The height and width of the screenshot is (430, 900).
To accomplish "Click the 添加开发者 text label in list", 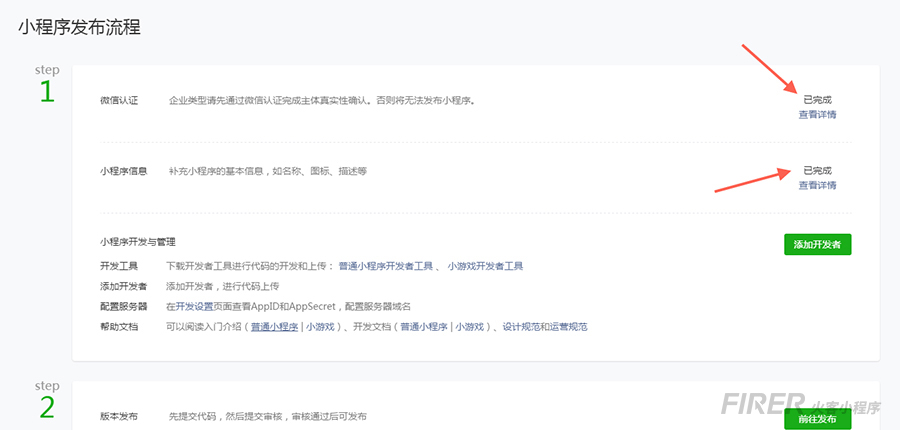I will coord(123,286).
